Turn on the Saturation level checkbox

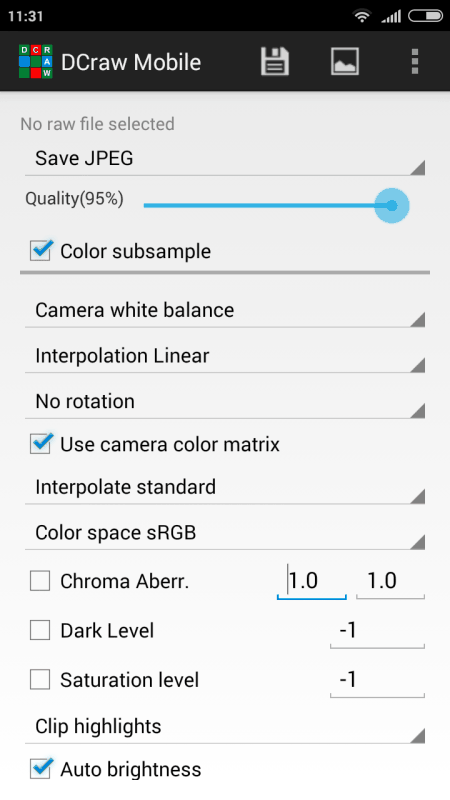(40, 680)
